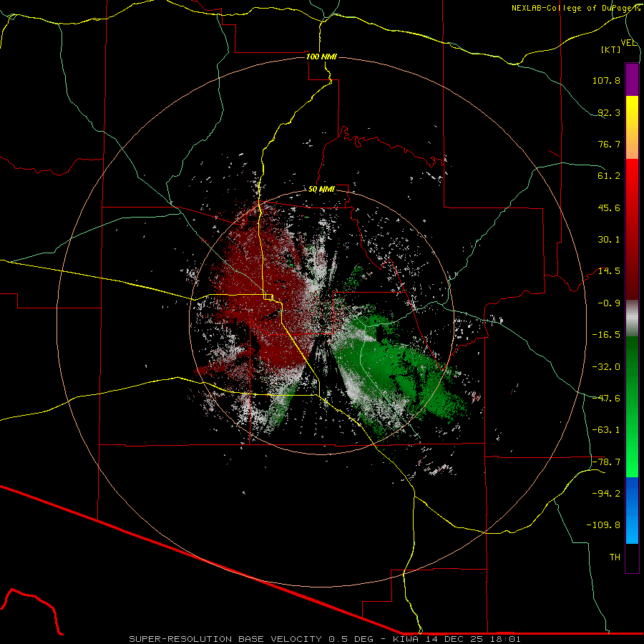Click the 'KIWA 14 DEC 25 18:01' timestamp

click(x=457, y=639)
